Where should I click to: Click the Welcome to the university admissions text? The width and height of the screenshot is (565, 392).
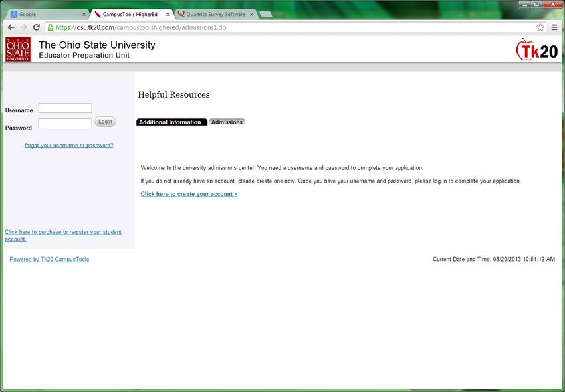coord(282,168)
